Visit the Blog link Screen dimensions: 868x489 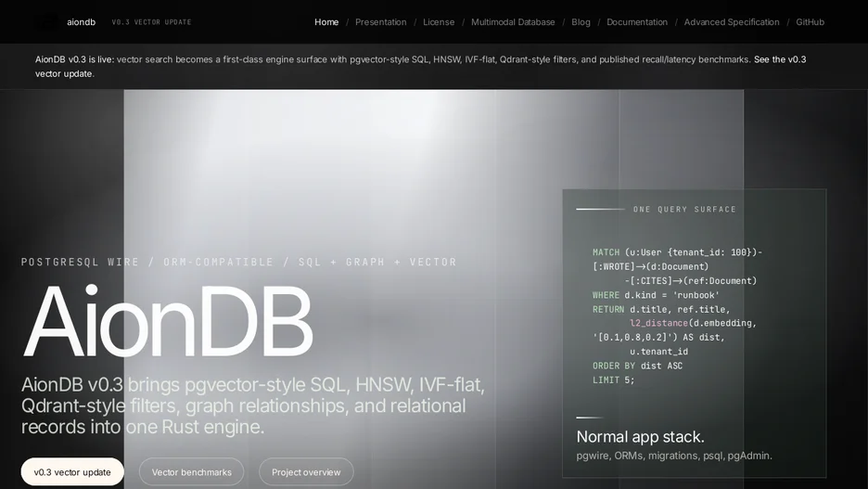click(x=581, y=22)
